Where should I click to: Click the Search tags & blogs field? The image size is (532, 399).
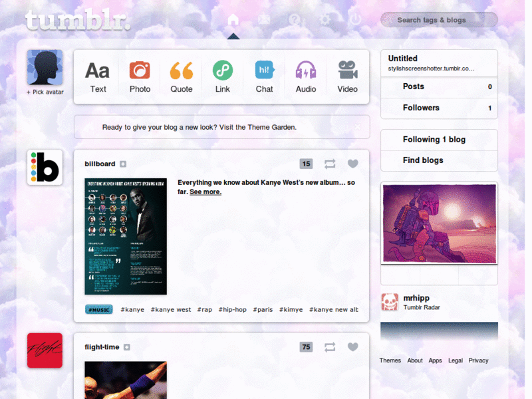pyautogui.click(x=439, y=20)
